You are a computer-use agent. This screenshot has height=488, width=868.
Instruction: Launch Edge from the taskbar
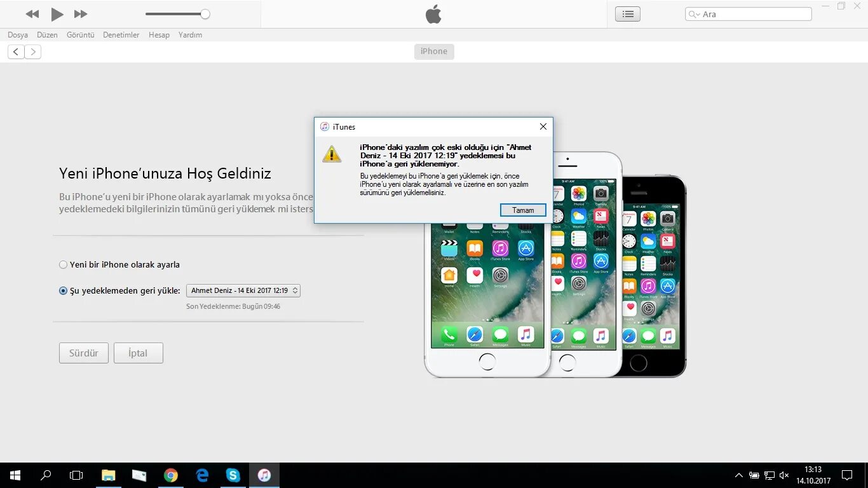[x=202, y=475]
